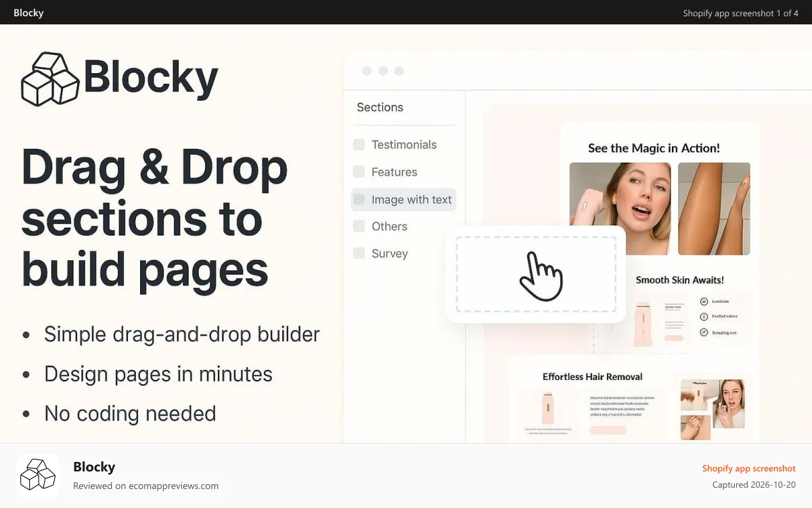This screenshot has height=508, width=812.
Task: Click the middle gray window control dot
Action: [383, 71]
